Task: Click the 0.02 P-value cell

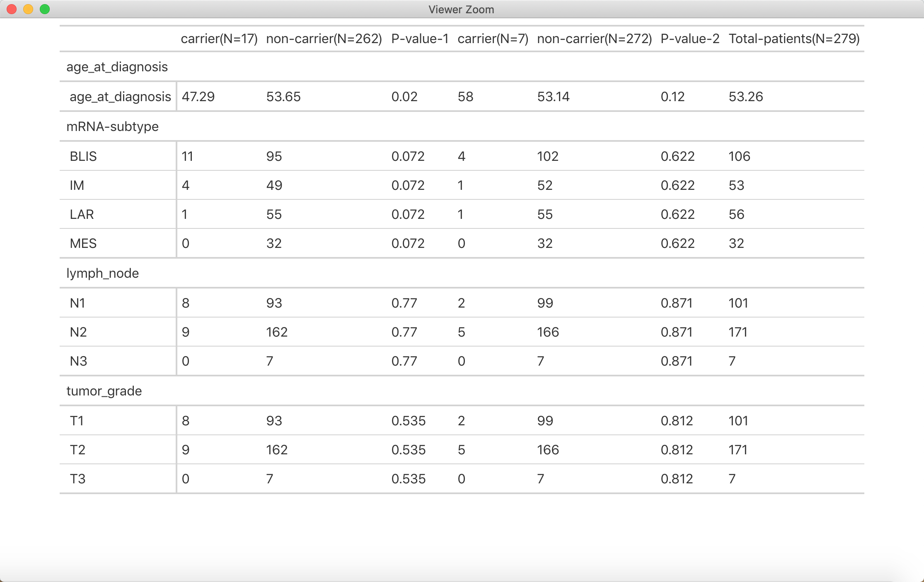Action: point(404,97)
